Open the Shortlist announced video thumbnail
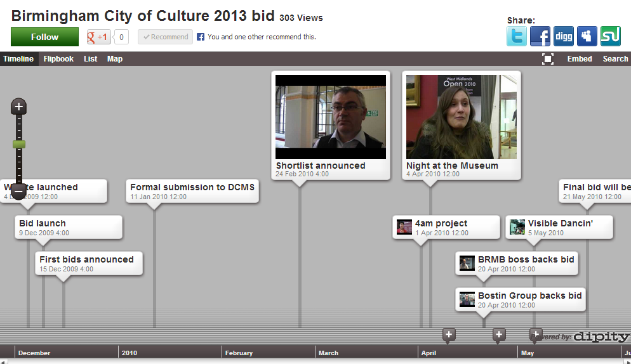Viewport: 631px width, 364px height. [330, 117]
